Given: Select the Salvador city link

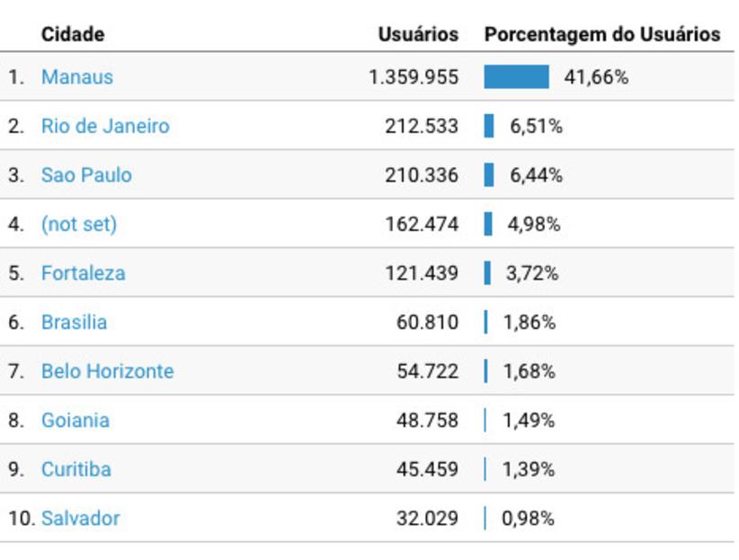Looking at the screenshot, I should [x=80, y=518].
